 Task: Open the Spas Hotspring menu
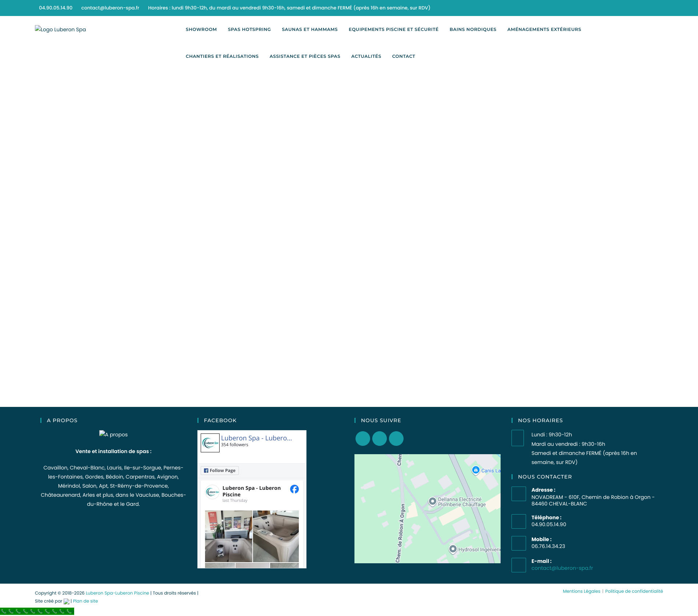tap(249, 29)
